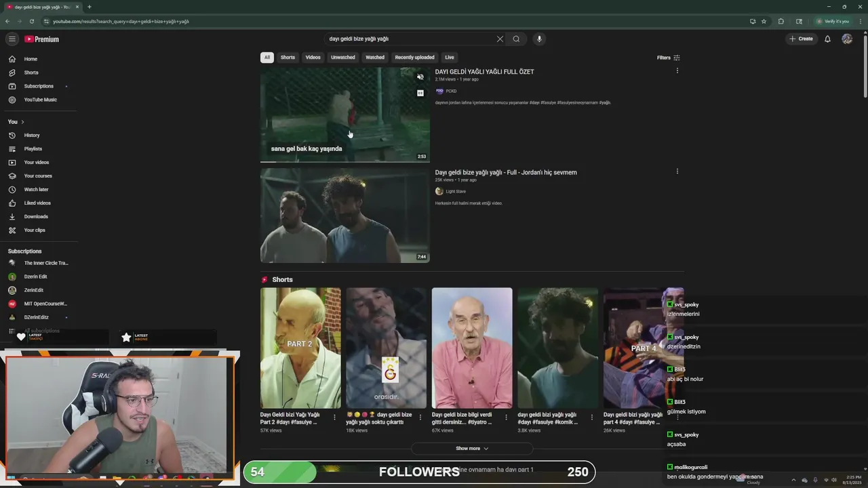This screenshot has height=488, width=868.
Task: Expand the You section chevron
Action: point(22,122)
